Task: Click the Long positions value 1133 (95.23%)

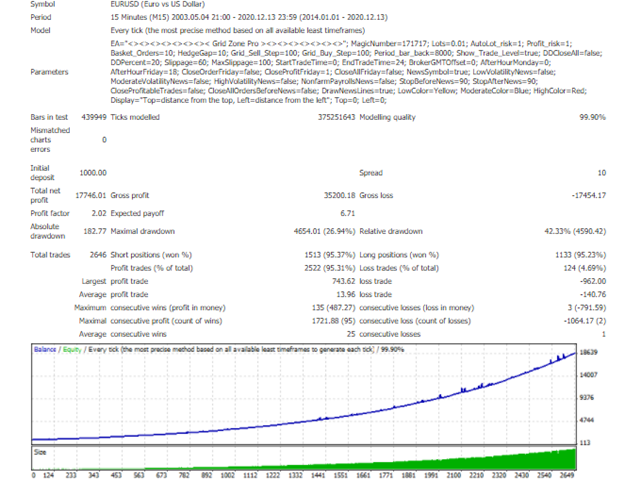Action: tap(580, 255)
